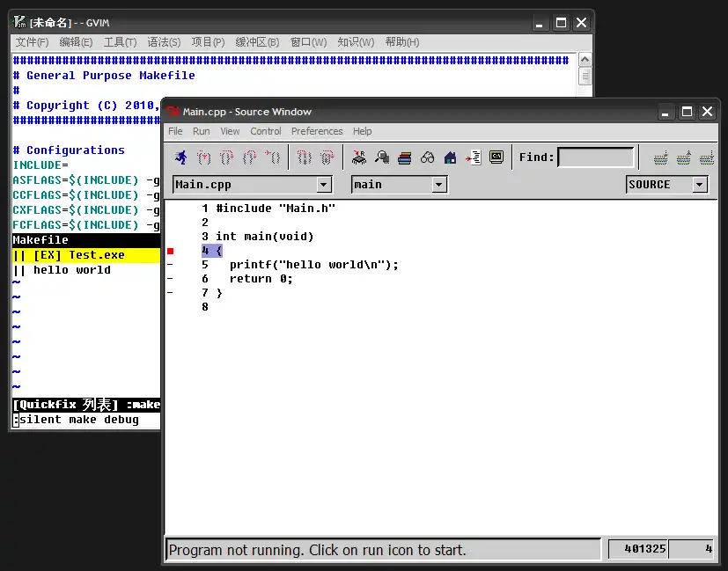The width and height of the screenshot is (728, 571).
Task: Click the Step into icon in debugger toolbar
Action: [204, 157]
